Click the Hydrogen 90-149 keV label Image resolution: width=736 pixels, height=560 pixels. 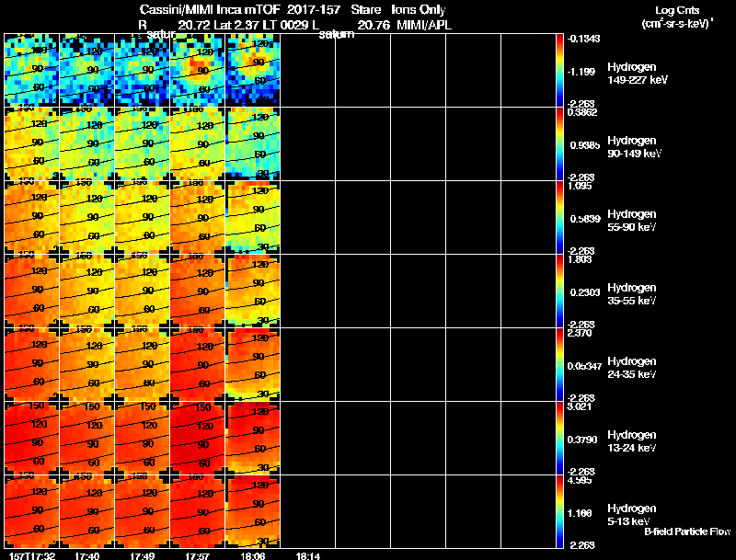[634, 147]
